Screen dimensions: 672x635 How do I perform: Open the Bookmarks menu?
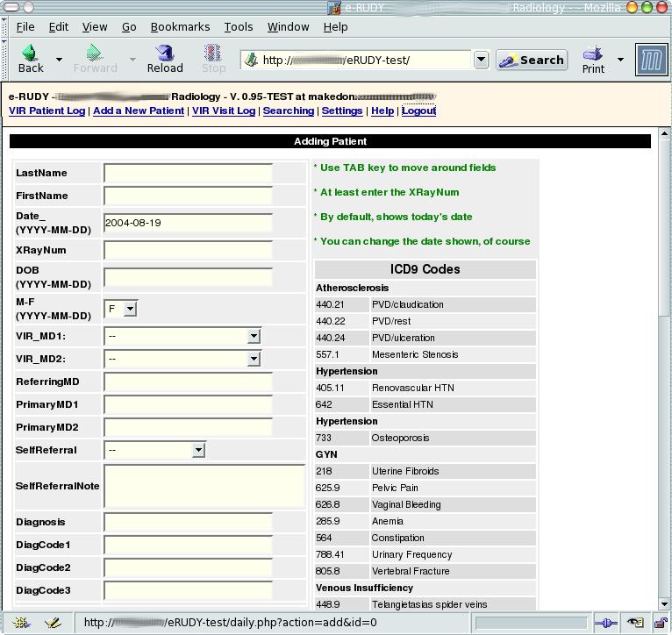180,27
